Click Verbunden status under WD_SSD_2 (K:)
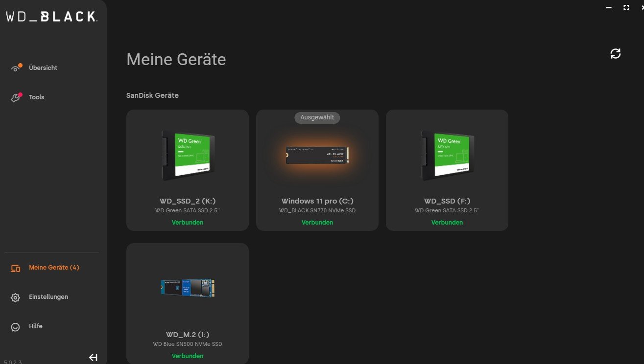Viewport: 644px width, 364px height. pos(188,223)
